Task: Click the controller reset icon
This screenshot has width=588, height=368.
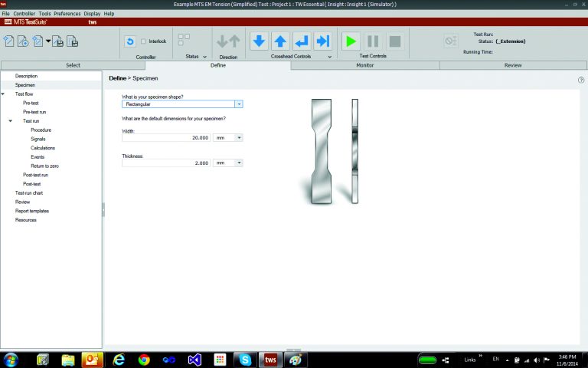Action: [130, 41]
